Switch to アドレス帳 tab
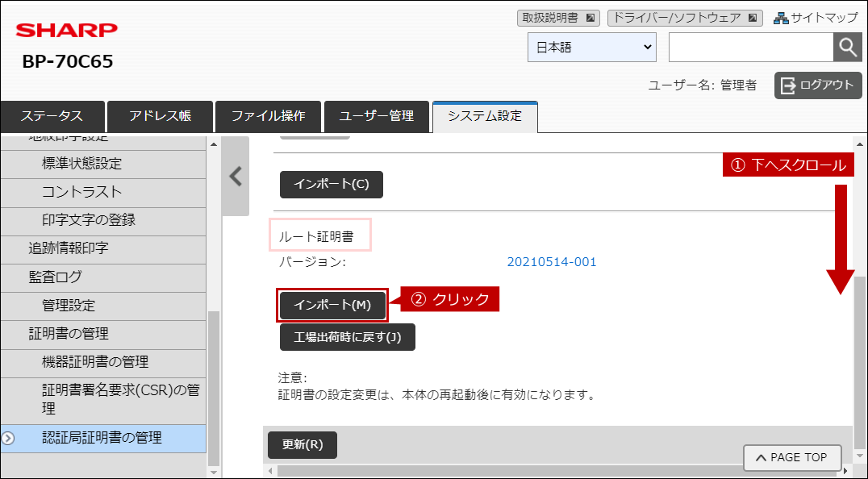This screenshot has width=868, height=479. pos(160,117)
